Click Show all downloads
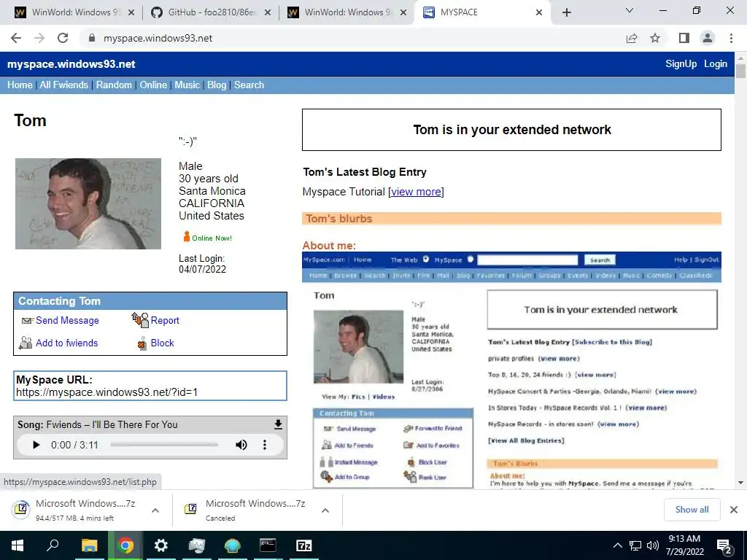The height and width of the screenshot is (560, 747). 692,510
